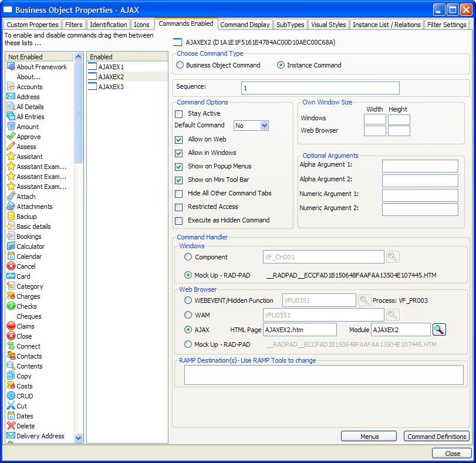476x463 pixels.
Task: Open the Default Command dropdown
Action: [x=264, y=126]
